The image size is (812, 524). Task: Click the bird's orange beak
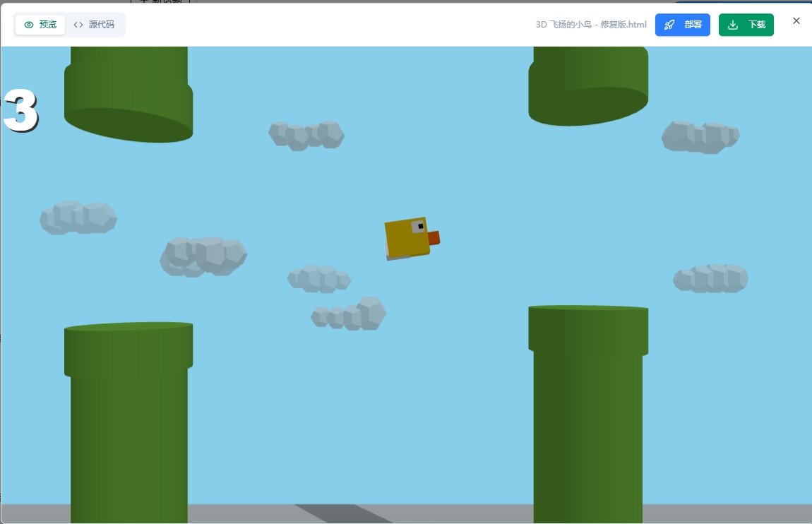(434, 238)
